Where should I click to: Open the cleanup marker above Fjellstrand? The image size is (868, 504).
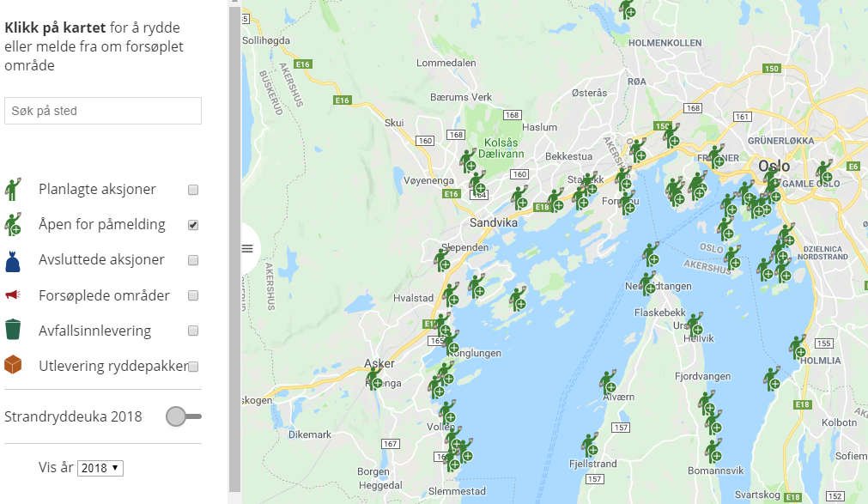pyautogui.click(x=590, y=444)
